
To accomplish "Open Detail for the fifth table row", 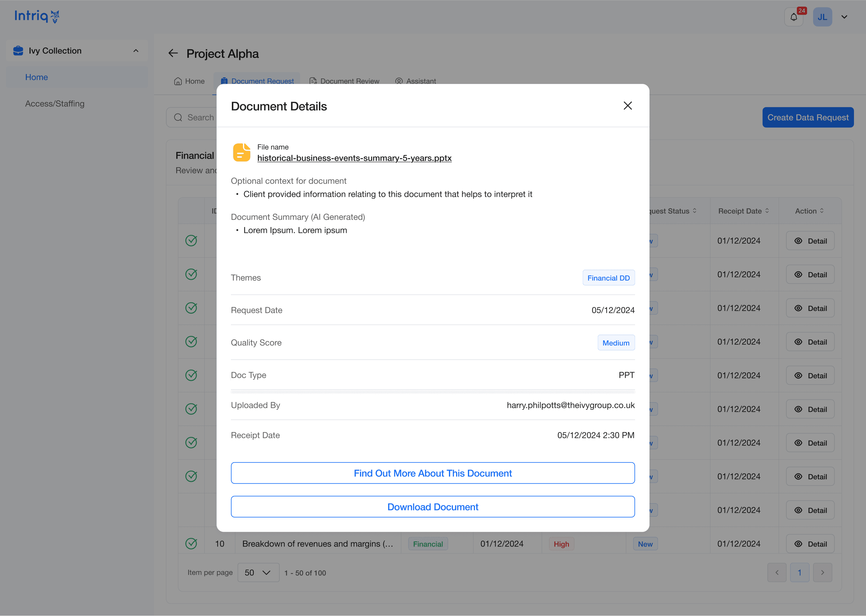I will click(x=810, y=375).
